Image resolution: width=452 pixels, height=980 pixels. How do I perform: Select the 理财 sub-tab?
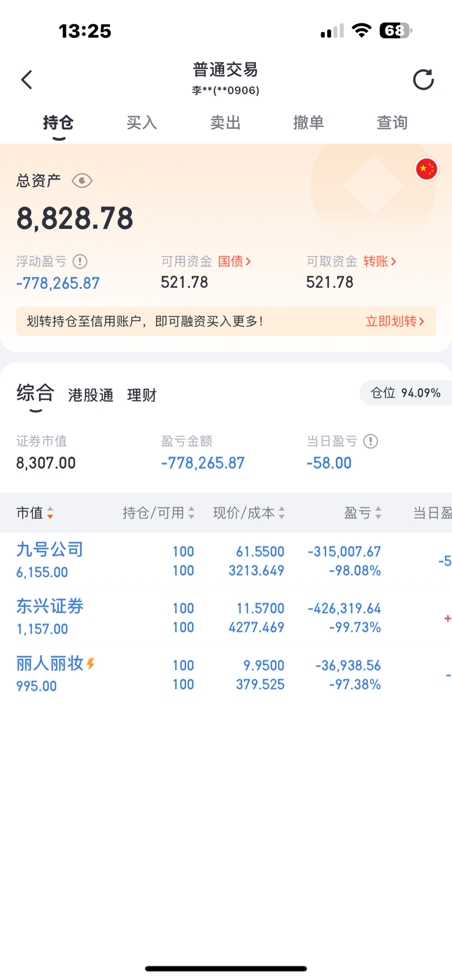[142, 395]
